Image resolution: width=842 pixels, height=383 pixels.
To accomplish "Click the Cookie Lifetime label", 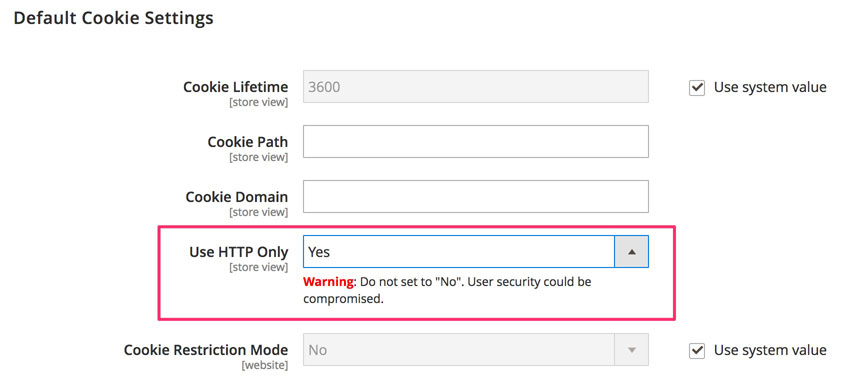I will (236, 87).
